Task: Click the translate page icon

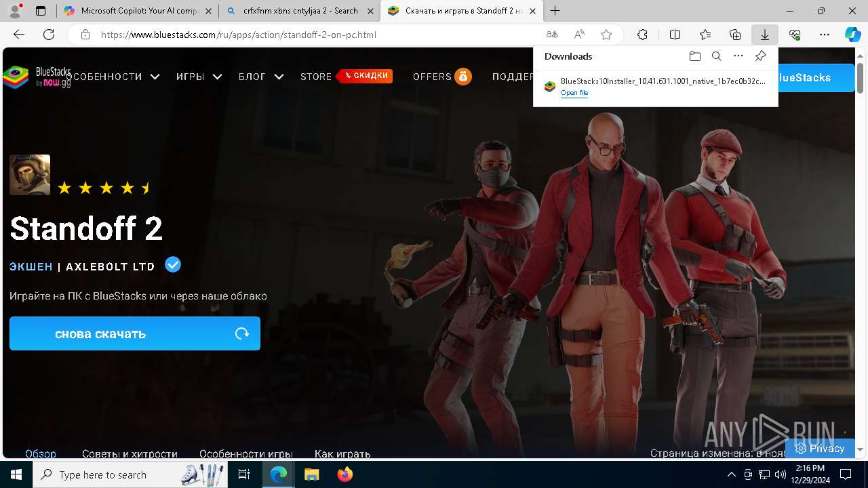Action: tap(552, 35)
